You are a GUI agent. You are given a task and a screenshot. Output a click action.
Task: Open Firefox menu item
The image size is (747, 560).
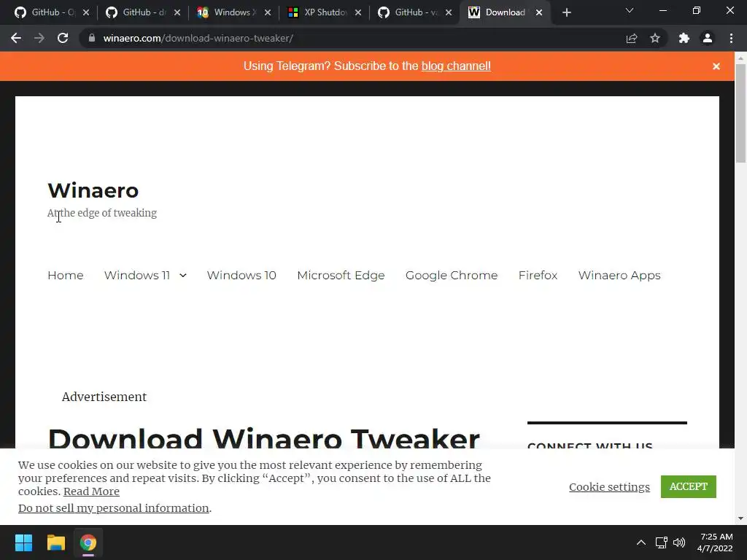point(538,275)
